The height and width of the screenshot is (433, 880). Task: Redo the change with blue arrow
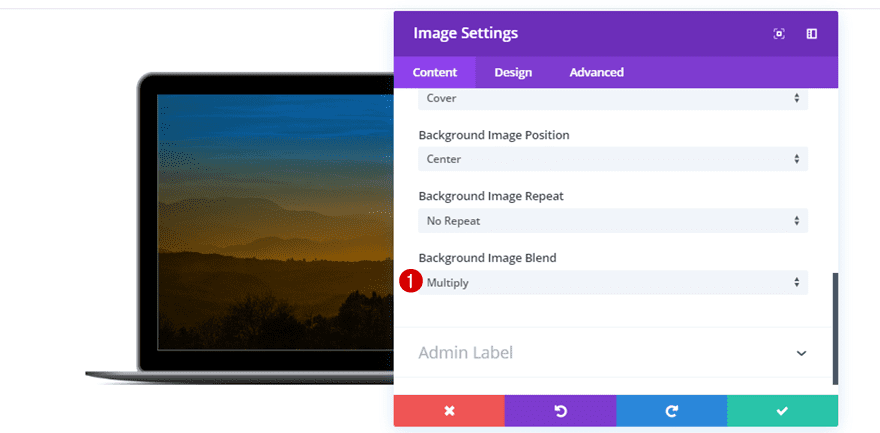pos(671,411)
